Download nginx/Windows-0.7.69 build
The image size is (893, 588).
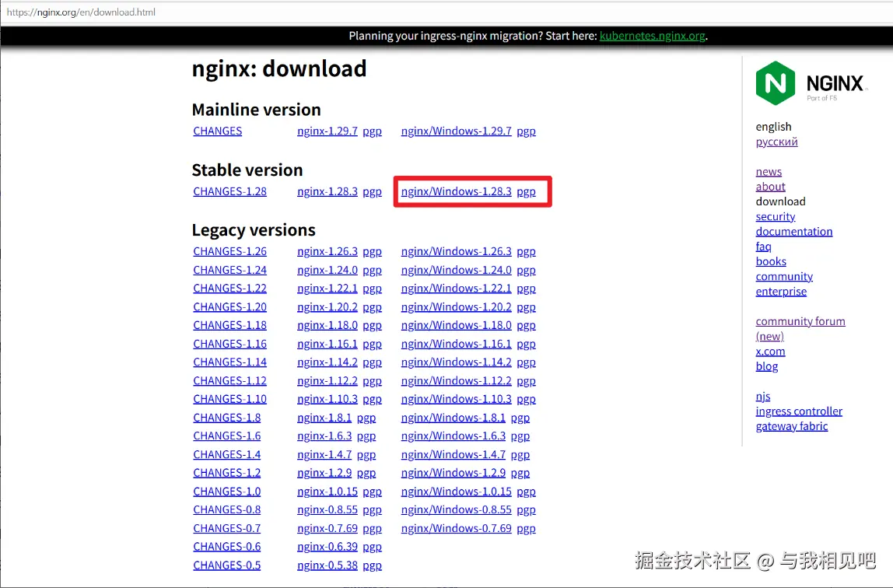pos(456,528)
